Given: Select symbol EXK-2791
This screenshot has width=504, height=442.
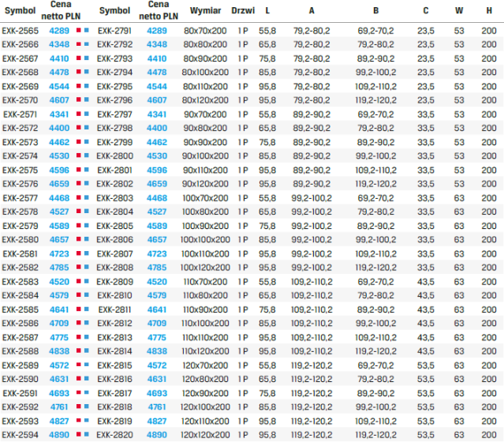Looking at the screenshot, I should 114,31.
